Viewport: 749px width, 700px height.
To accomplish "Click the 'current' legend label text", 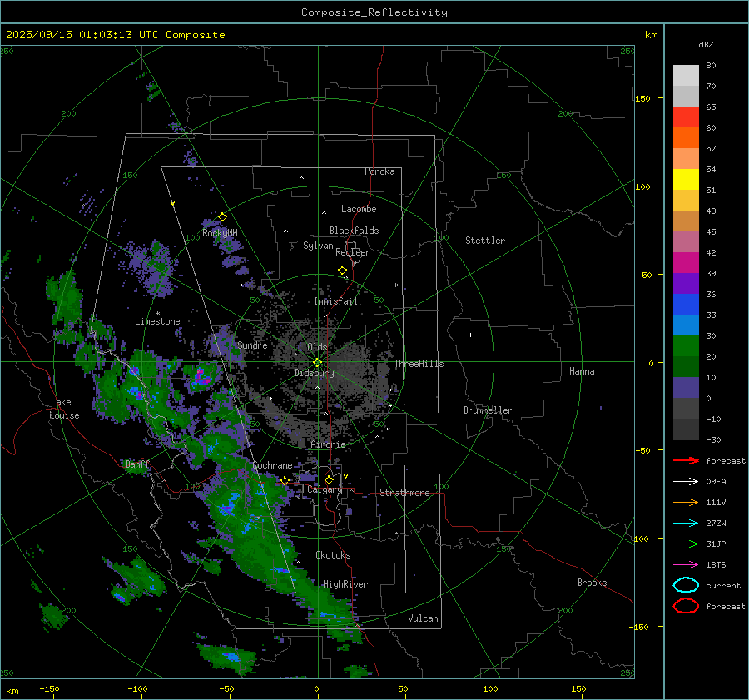I will 723,585.
